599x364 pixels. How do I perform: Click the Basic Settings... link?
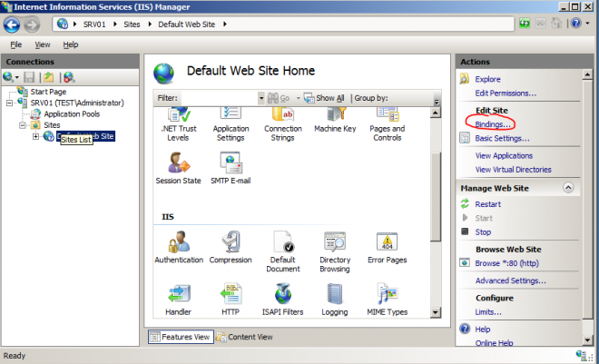[502, 138]
